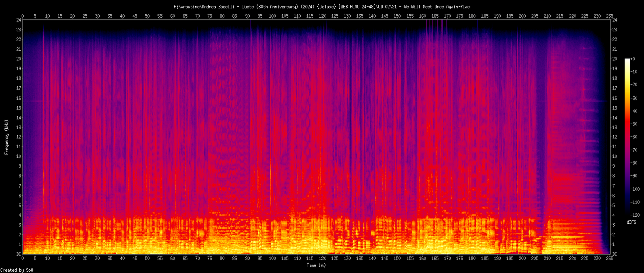Viewport: 644px width, 273px height.
Task: Click the "Created by SoX" caption
Action: coord(17,270)
